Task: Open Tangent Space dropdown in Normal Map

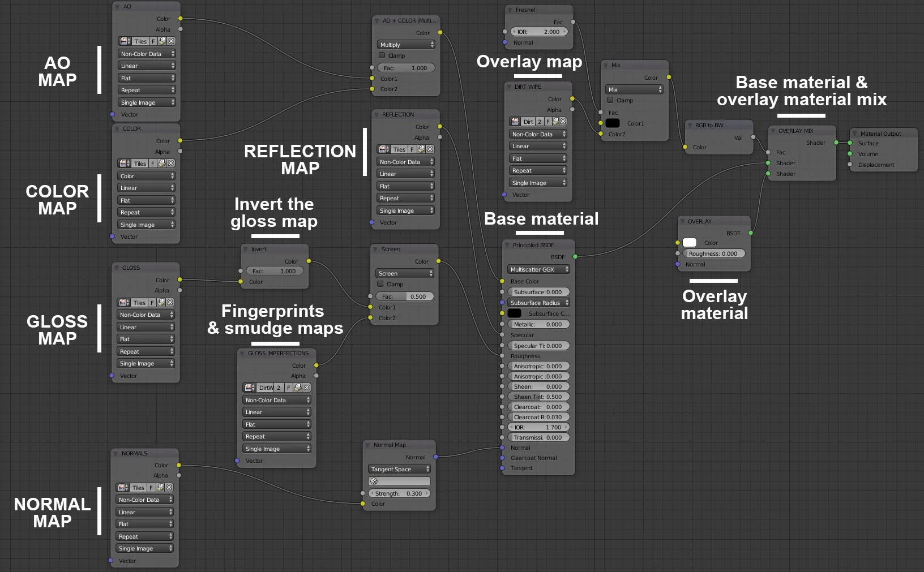Action: tap(400, 469)
